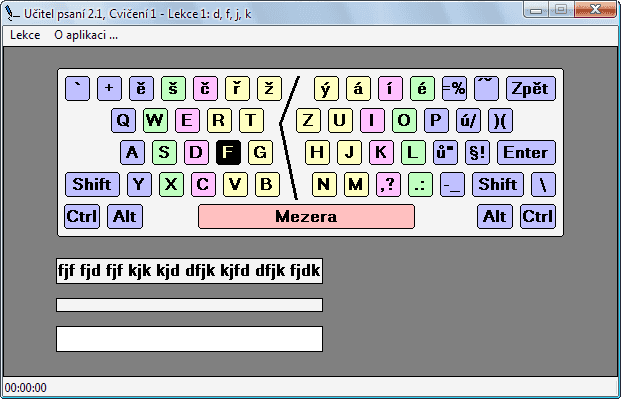
Task: Click the A key
Action: point(132,152)
